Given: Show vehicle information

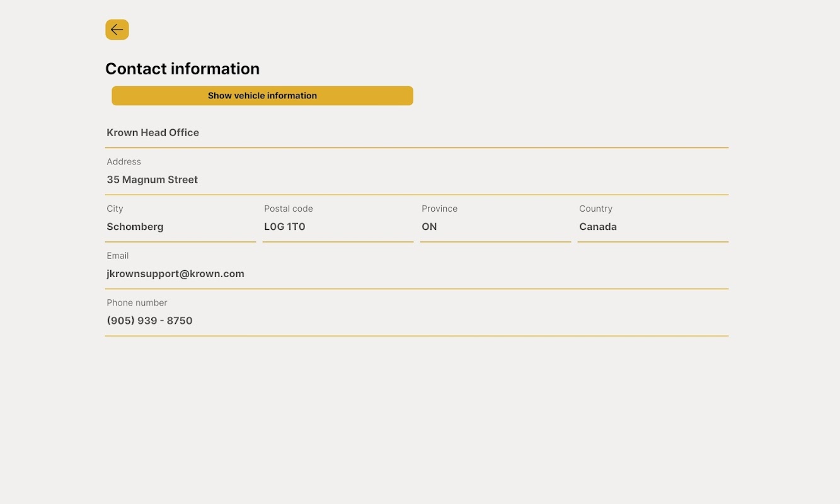Looking at the screenshot, I should [x=262, y=96].
